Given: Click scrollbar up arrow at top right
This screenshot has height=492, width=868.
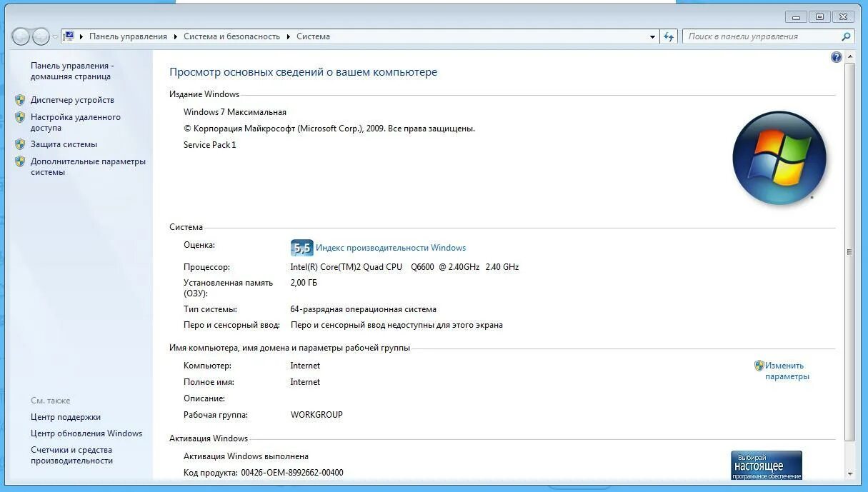Looking at the screenshot, I should pyautogui.click(x=849, y=56).
